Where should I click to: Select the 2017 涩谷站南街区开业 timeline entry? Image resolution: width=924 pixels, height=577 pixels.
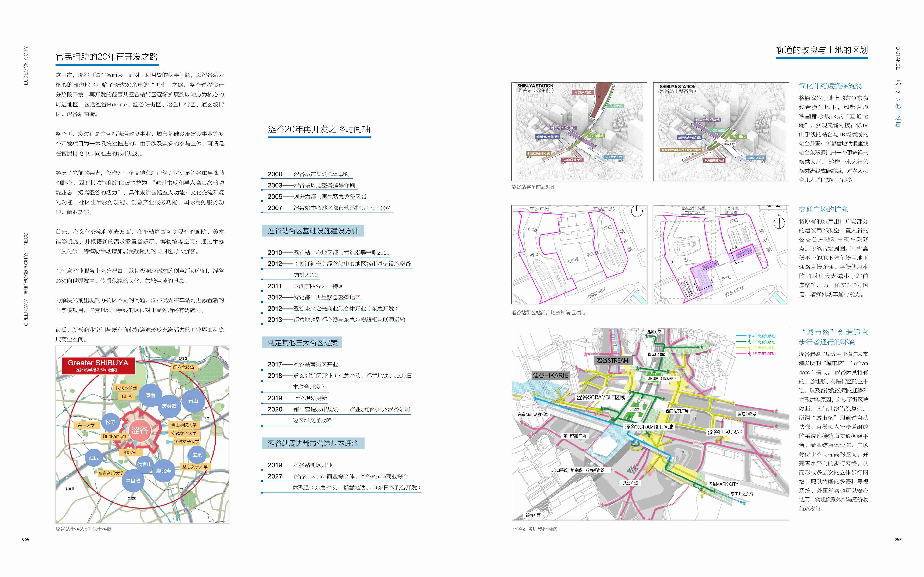[x=303, y=365]
